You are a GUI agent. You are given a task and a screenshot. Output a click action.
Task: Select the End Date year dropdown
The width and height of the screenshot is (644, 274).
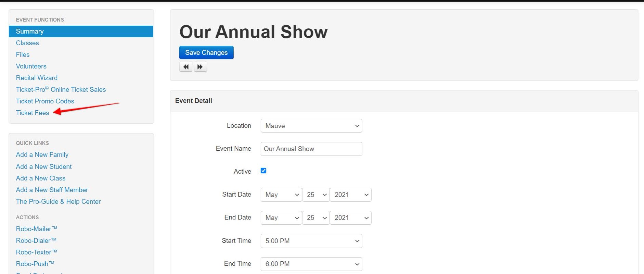(350, 218)
